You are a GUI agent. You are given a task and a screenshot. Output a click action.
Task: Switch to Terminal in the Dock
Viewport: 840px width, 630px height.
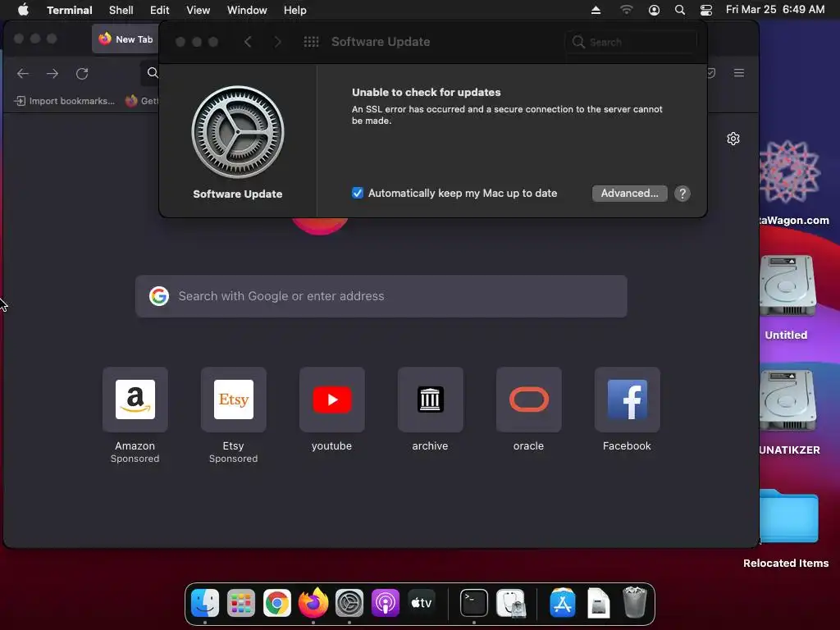[474, 603]
